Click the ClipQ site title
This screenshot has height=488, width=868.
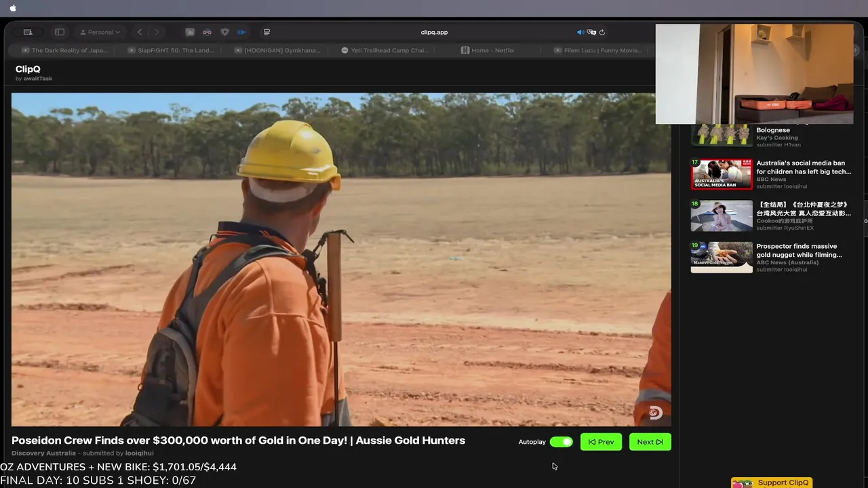click(28, 69)
